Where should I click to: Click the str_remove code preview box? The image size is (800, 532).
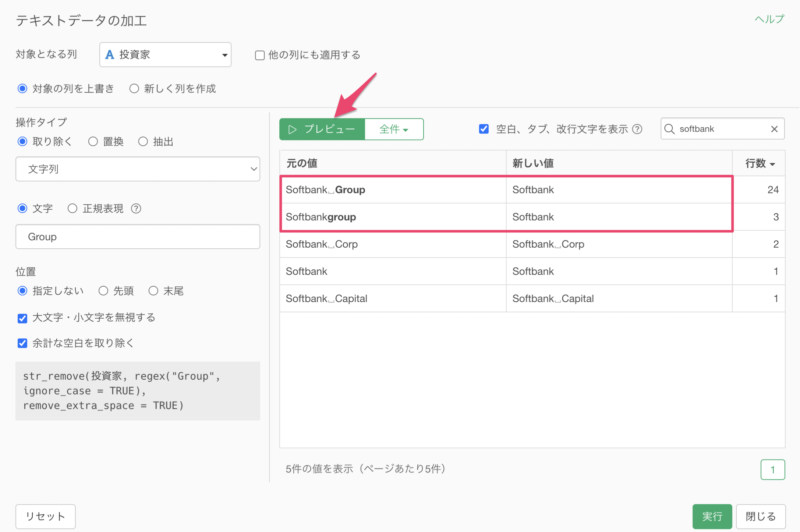point(138,391)
